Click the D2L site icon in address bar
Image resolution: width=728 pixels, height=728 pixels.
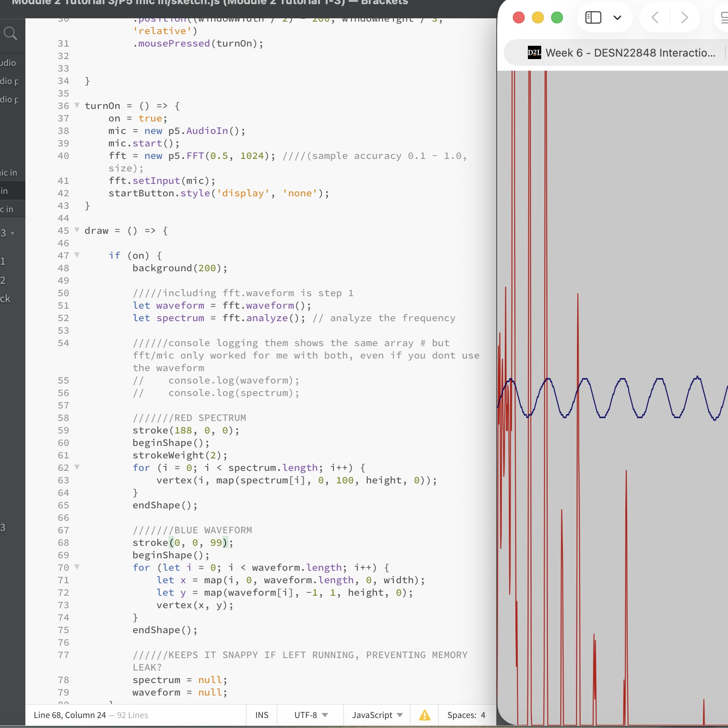point(535,52)
